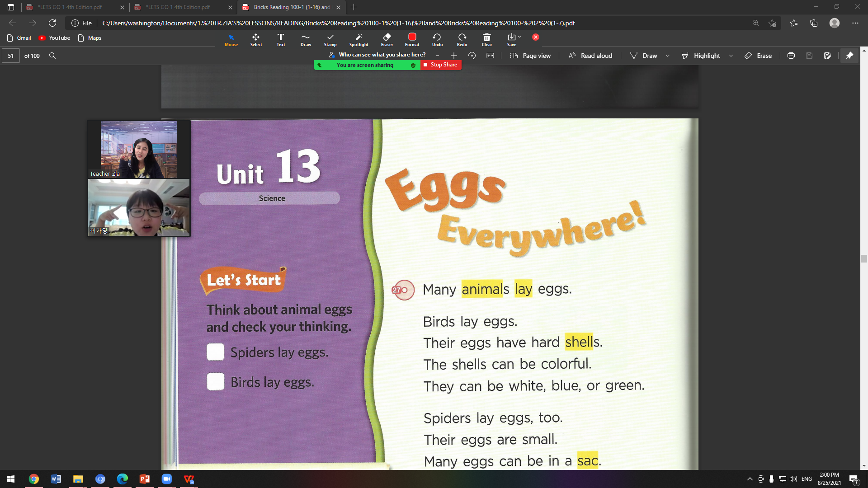
Task: Pick the Draw tool in Zoom toolbar
Action: pyautogui.click(x=306, y=40)
